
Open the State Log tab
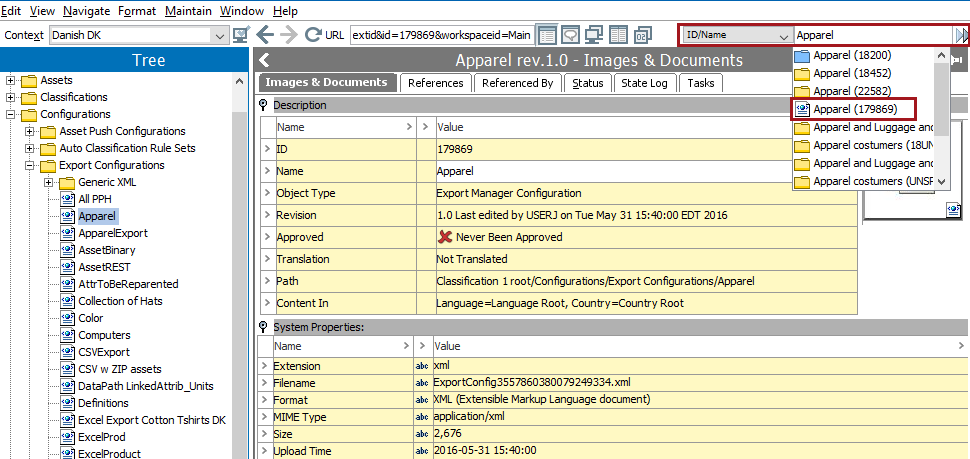coord(644,83)
